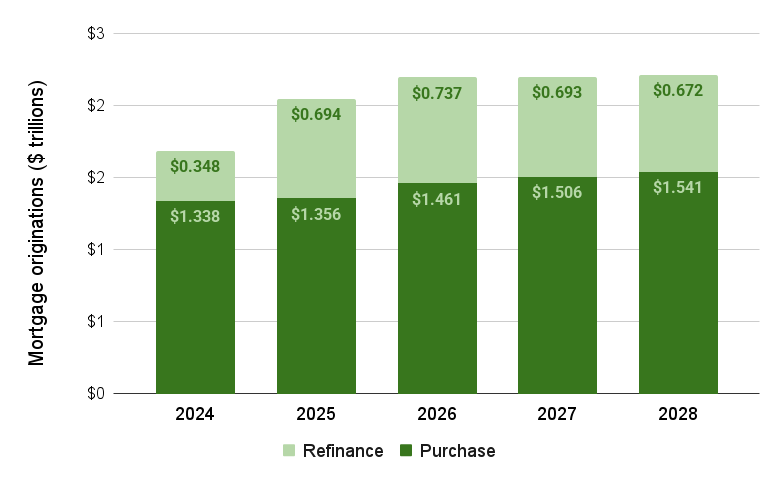Image resolution: width=784 pixels, height=485 pixels.
Task: Click the 2028 x-axis year label
Action: [678, 413]
